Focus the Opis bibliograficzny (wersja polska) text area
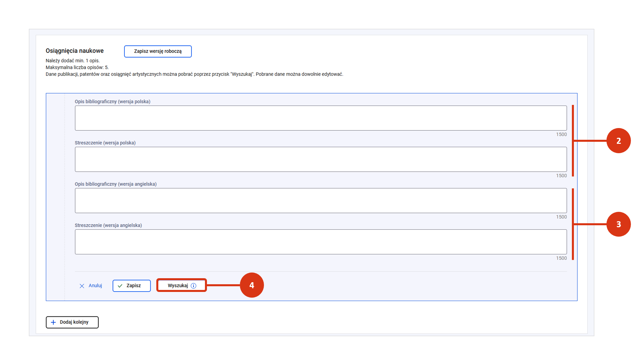Image resolution: width=644 pixels, height=362 pixels. click(320, 118)
